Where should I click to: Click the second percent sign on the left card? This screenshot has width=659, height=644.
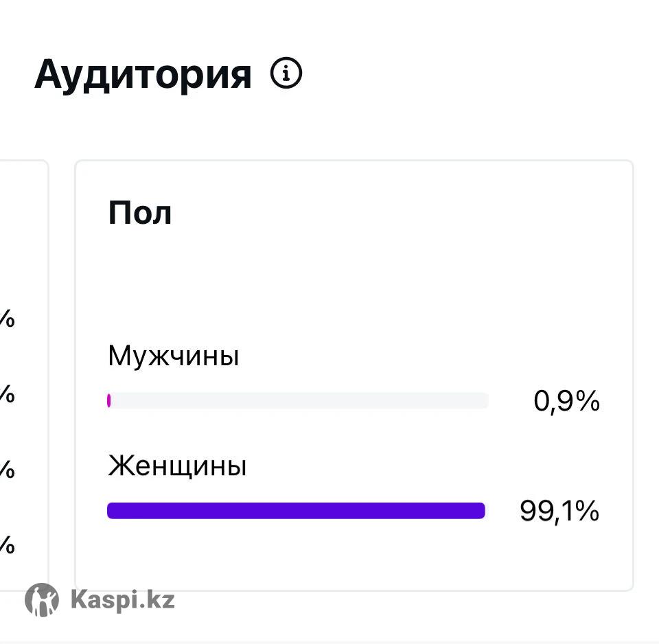pos(7,395)
